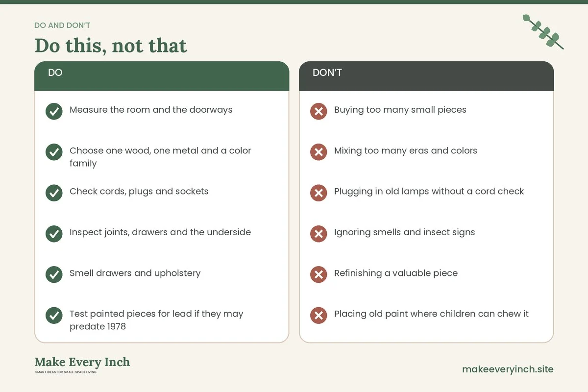Click the checkmark icon beside Measure the room
Image resolution: width=588 pixels, height=392 pixels.
(x=54, y=111)
